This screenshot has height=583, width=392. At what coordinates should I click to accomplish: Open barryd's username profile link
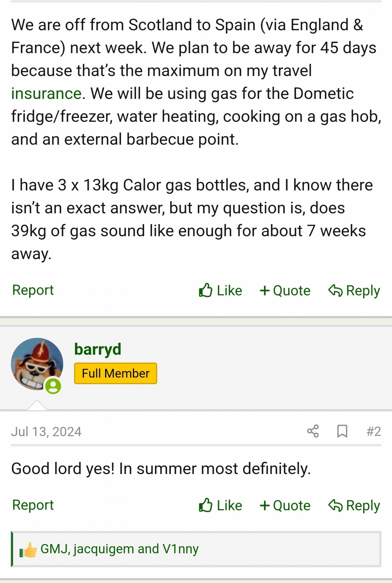click(x=98, y=349)
